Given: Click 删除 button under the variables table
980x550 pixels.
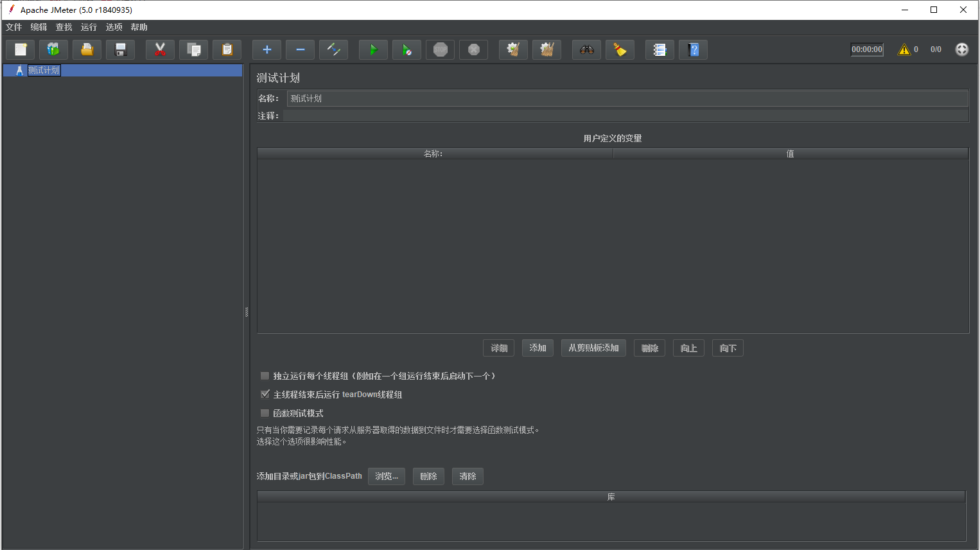Looking at the screenshot, I should (x=650, y=348).
